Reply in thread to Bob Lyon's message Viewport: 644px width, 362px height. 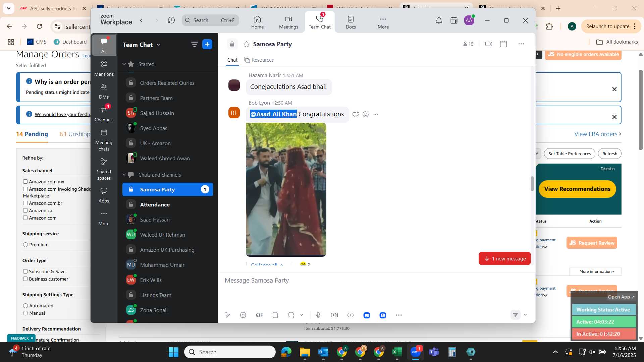(x=356, y=114)
